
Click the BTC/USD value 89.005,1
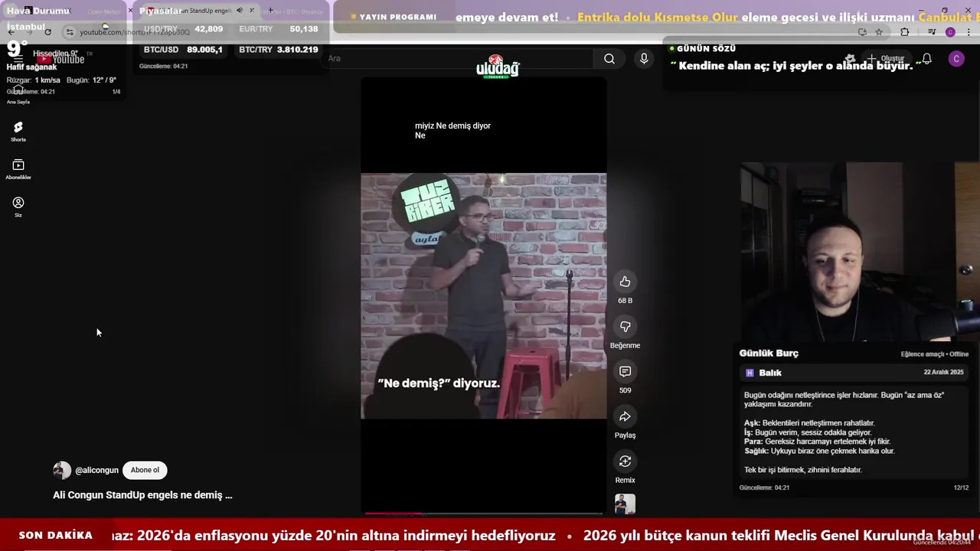pyautogui.click(x=204, y=50)
